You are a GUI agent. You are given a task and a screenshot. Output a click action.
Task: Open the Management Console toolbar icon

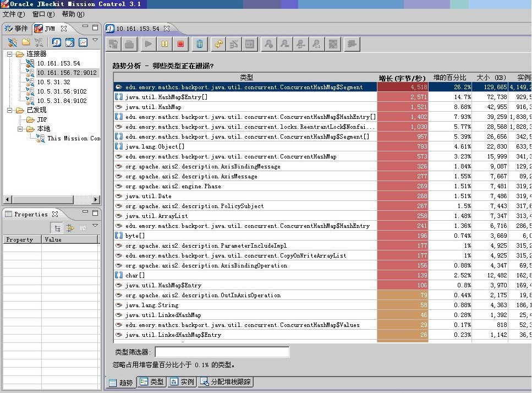57,42
